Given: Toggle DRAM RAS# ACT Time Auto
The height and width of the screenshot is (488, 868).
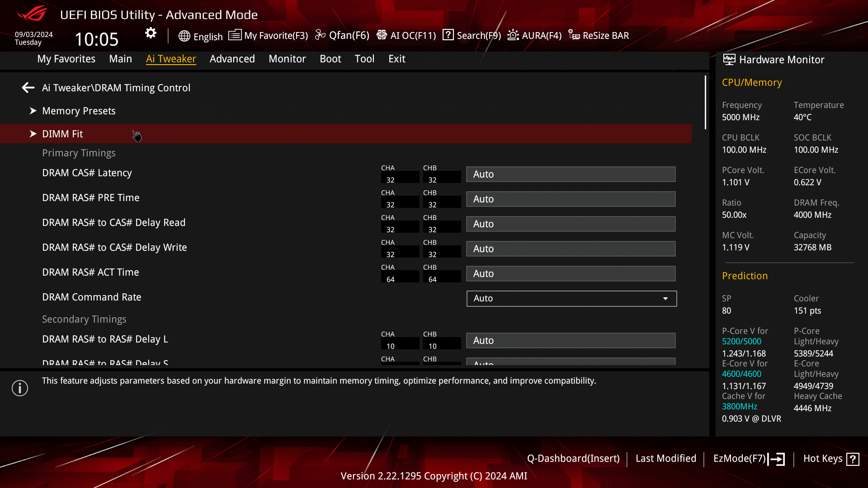Looking at the screenshot, I should (x=571, y=273).
